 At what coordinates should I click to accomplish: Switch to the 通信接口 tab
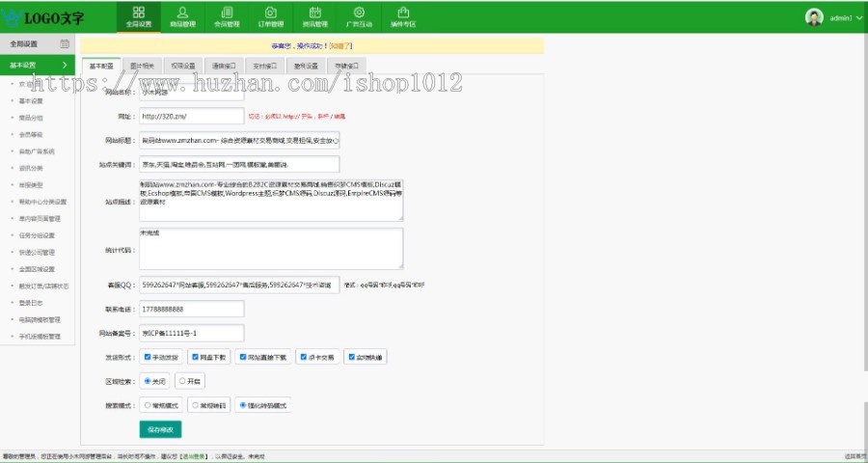pos(224,66)
